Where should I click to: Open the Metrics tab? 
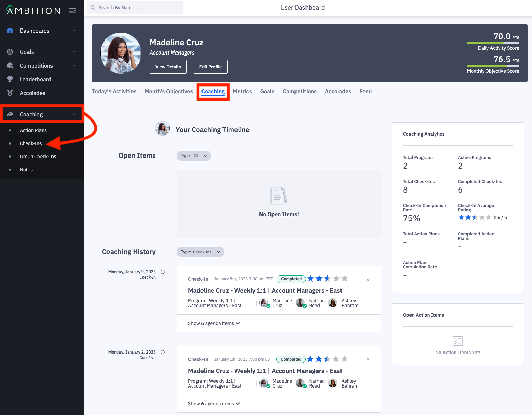(242, 91)
